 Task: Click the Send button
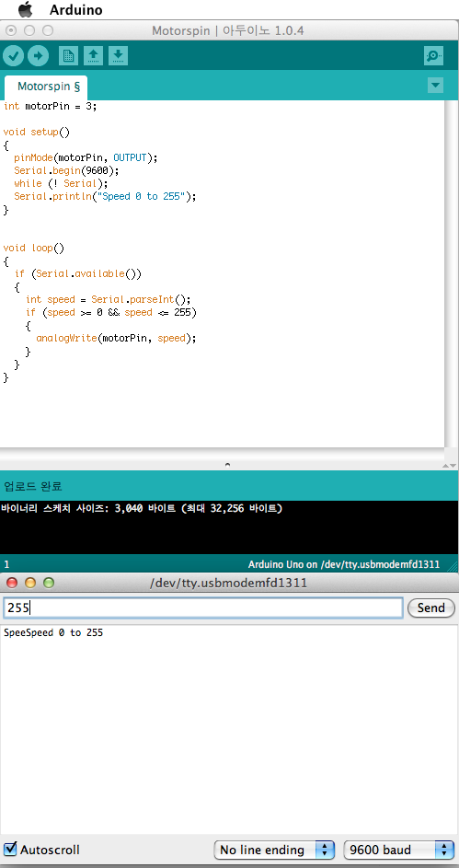[x=430, y=608]
